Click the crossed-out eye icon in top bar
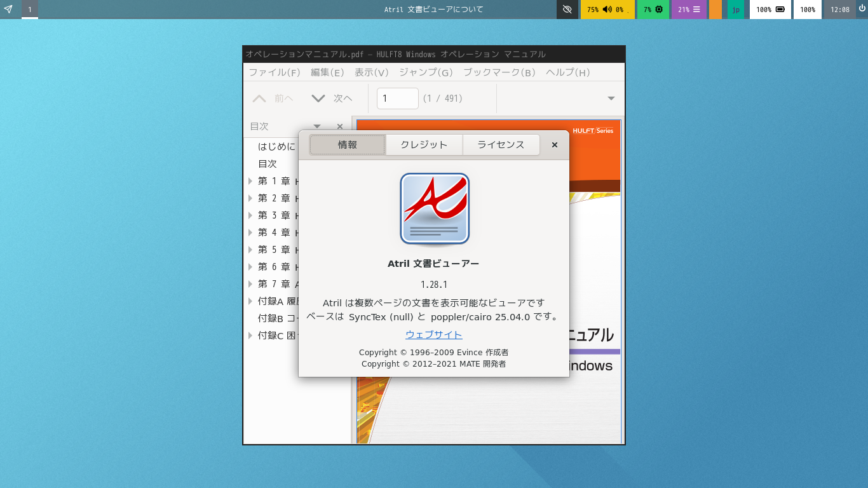Viewport: 868px width, 488px height. (x=567, y=10)
